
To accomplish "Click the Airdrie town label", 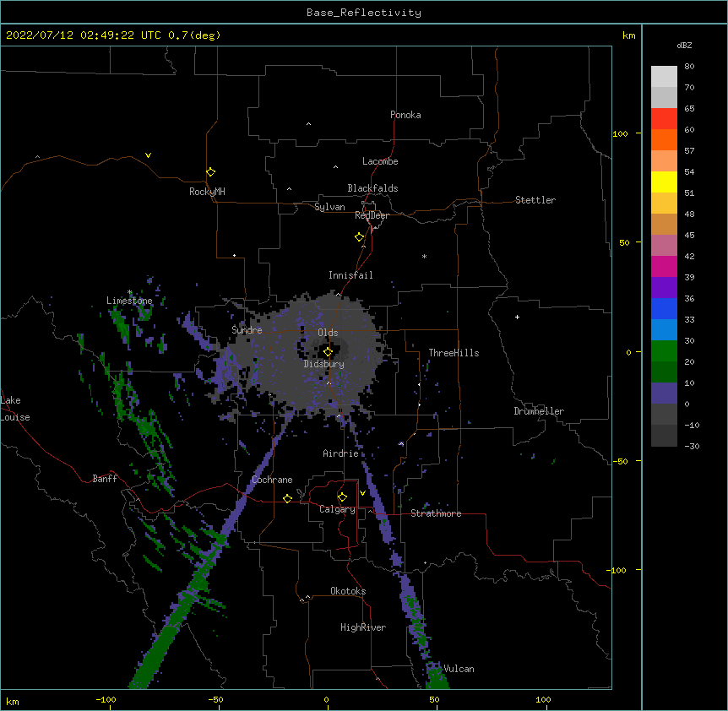I will coord(340,453).
